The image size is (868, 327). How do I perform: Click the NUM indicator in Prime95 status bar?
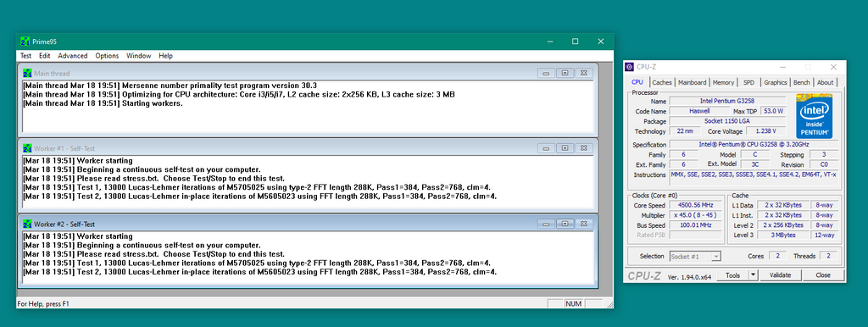coord(574,304)
